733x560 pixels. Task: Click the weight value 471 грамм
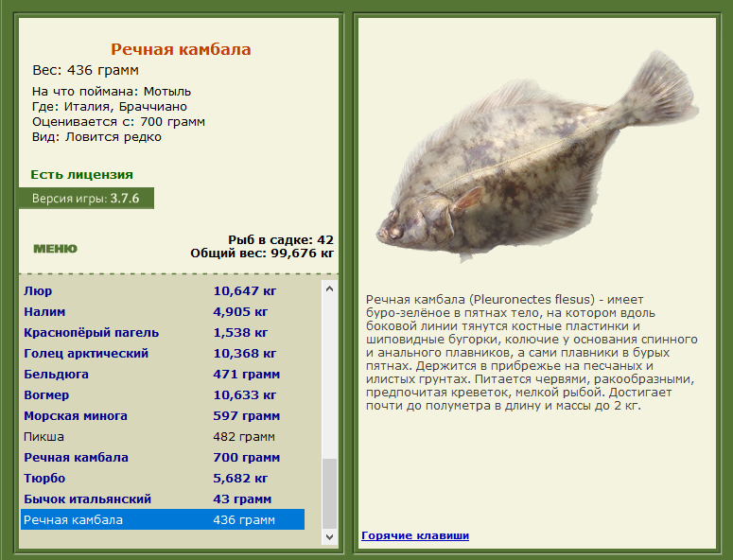pyautogui.click(x=246, y=374)
